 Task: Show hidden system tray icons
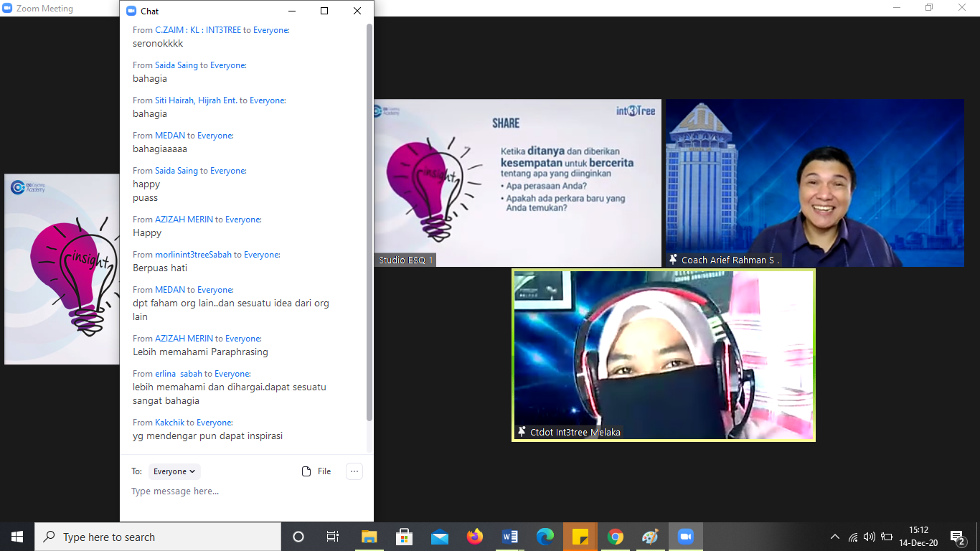pos(834,537)
